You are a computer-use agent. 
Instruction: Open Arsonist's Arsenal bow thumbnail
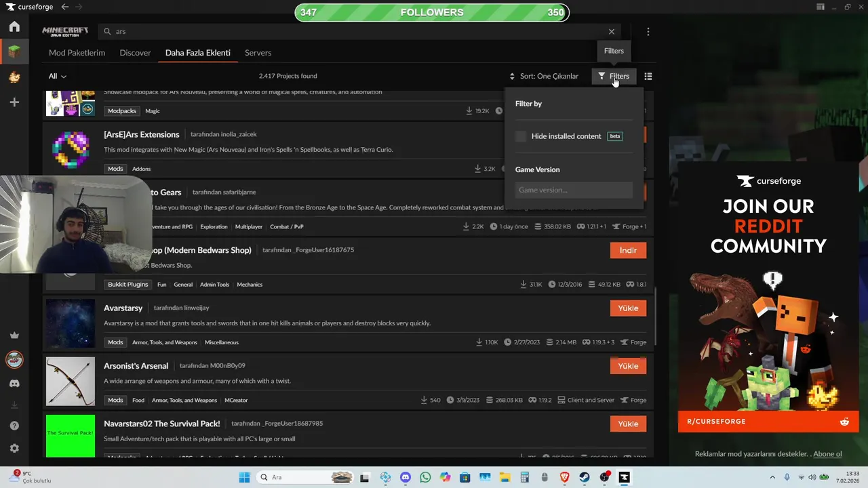71,382
